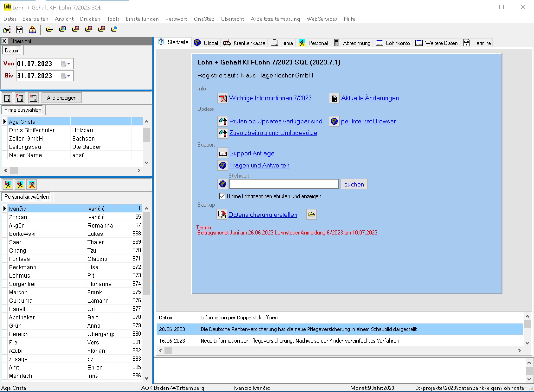This screenshot has width=534, height=392.
Task: Select Sorgenfrei personnel row
Action: point(72,284)
